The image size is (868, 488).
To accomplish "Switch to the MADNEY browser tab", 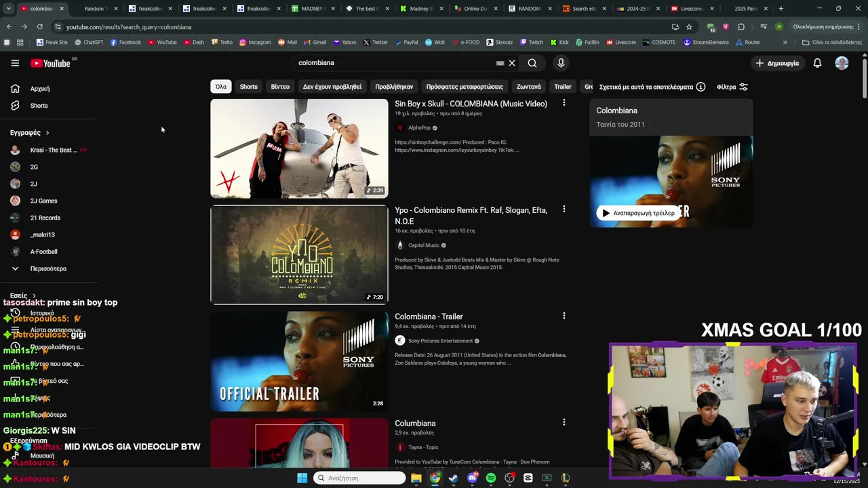I will click(x=311, y=9).
